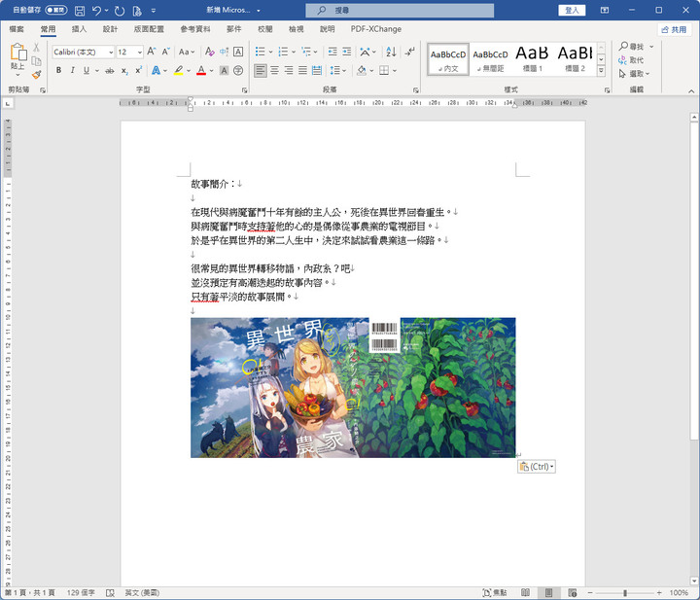Apply yellow text highlight color
The width and height of the screenshot is (700, 600).
(x=179, y=71)
